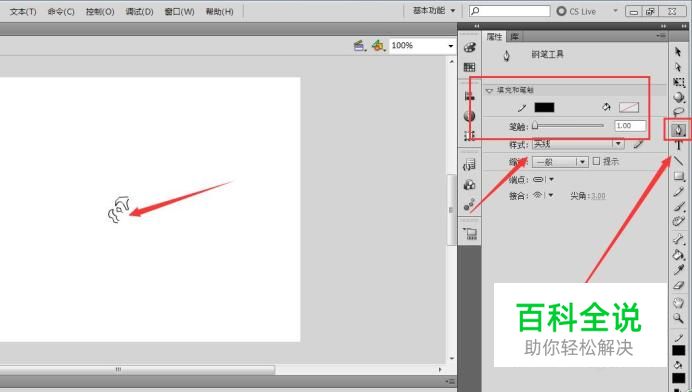
Task: Open the Info panel icon
Action: pyautogui.click(x=470, y=116)
